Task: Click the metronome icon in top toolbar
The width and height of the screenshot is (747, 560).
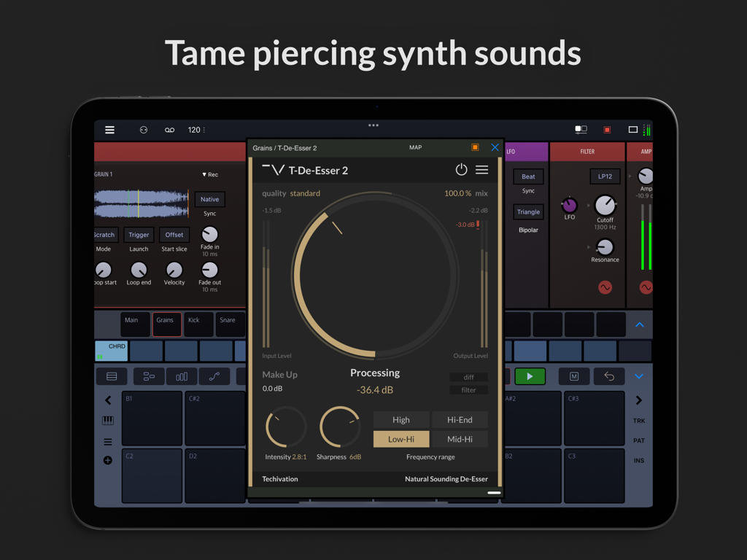Action: [143, 129]
